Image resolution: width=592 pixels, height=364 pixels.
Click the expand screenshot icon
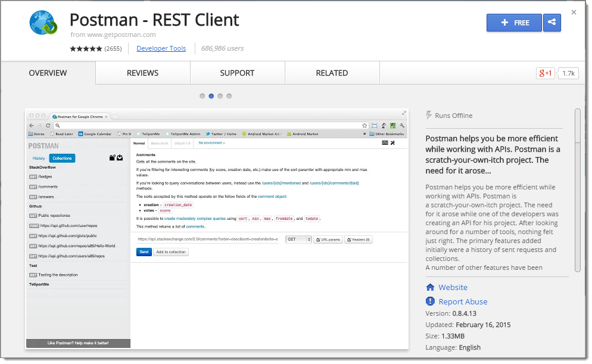[404, 113]
